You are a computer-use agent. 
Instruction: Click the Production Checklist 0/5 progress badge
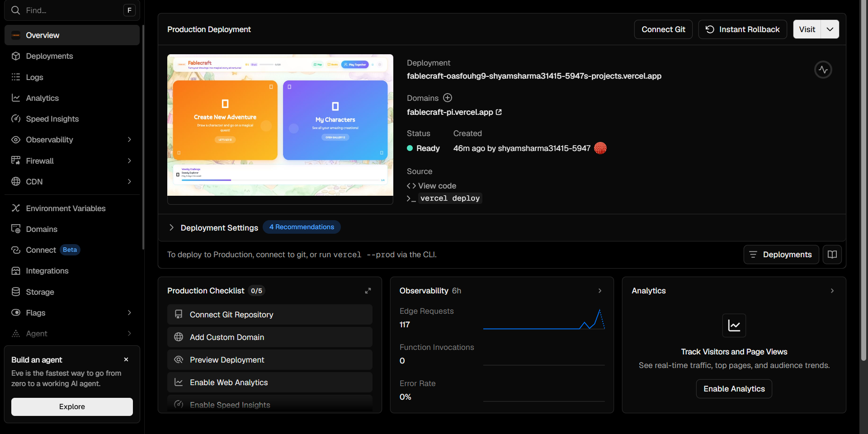256,291
